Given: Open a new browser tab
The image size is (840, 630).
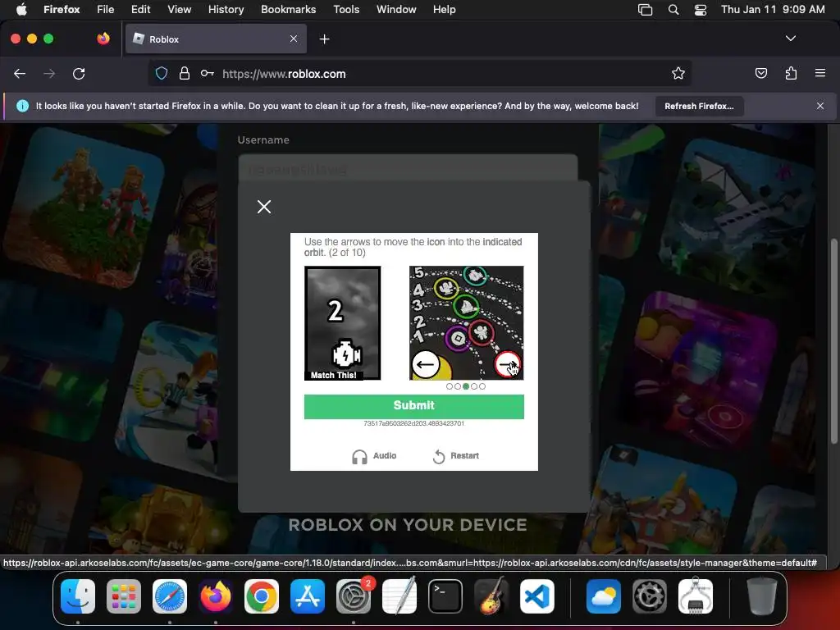Looking at the screenshot, I should [x=324, y=39].
